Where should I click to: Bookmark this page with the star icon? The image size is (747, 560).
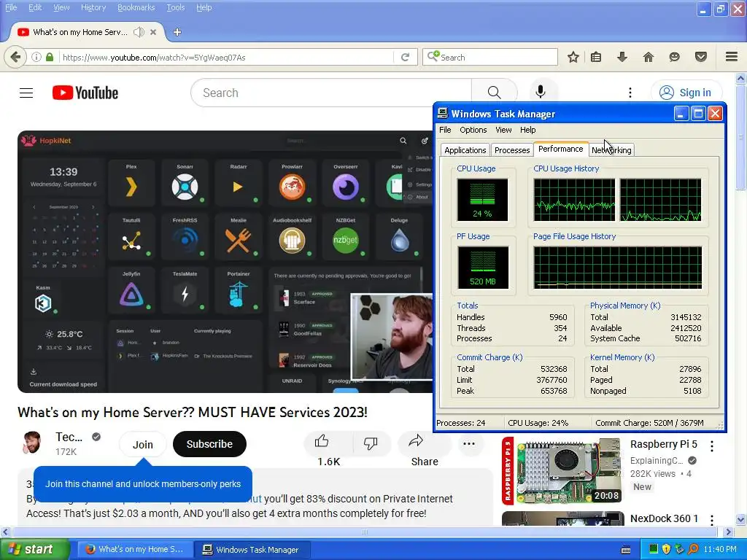(x=573, y=57)
